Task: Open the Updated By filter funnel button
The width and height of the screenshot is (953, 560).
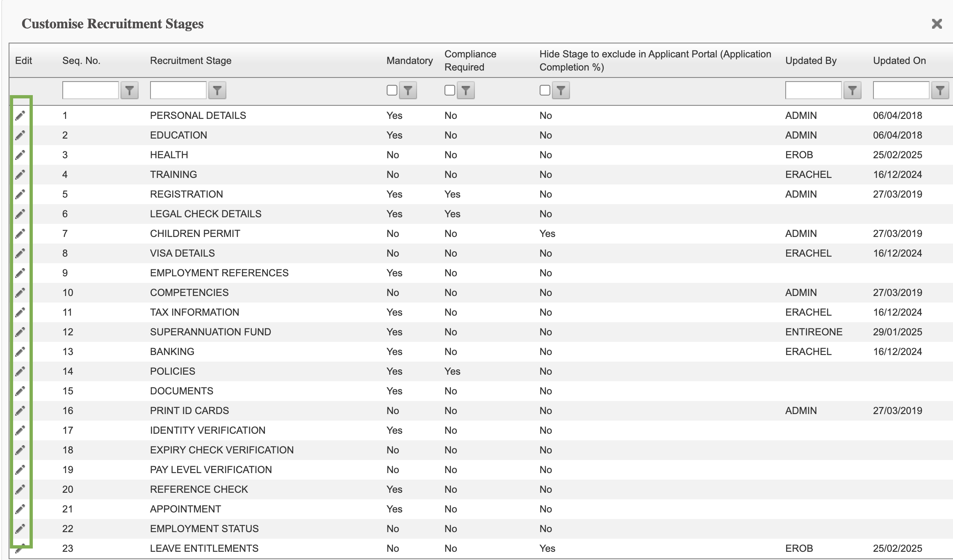Action: coord(853,90)
